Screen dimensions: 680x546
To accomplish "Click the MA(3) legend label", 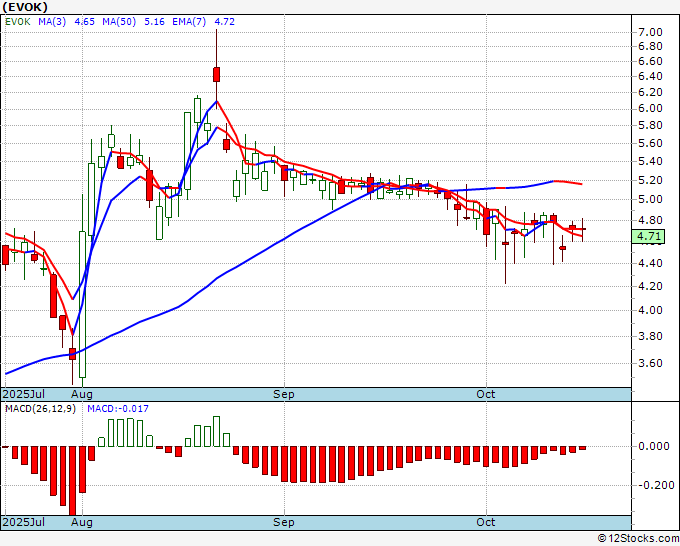I will click(x=52, y=22).
